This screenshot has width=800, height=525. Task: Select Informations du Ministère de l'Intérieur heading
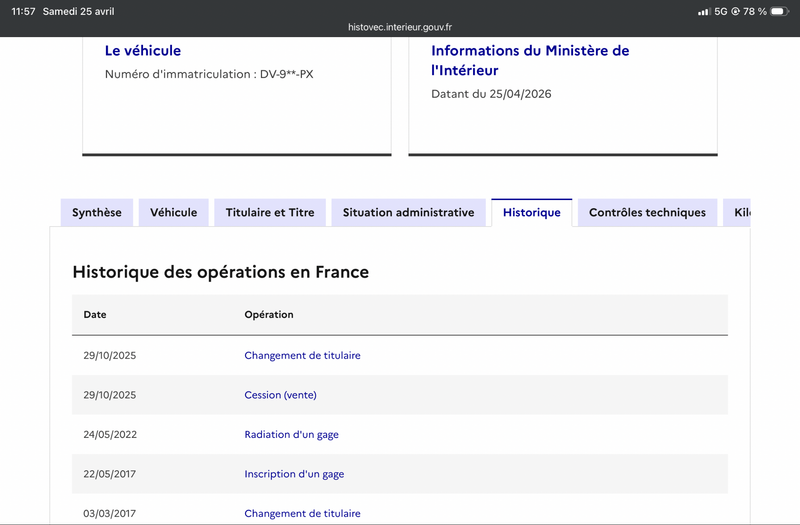(x=530, y=60)
